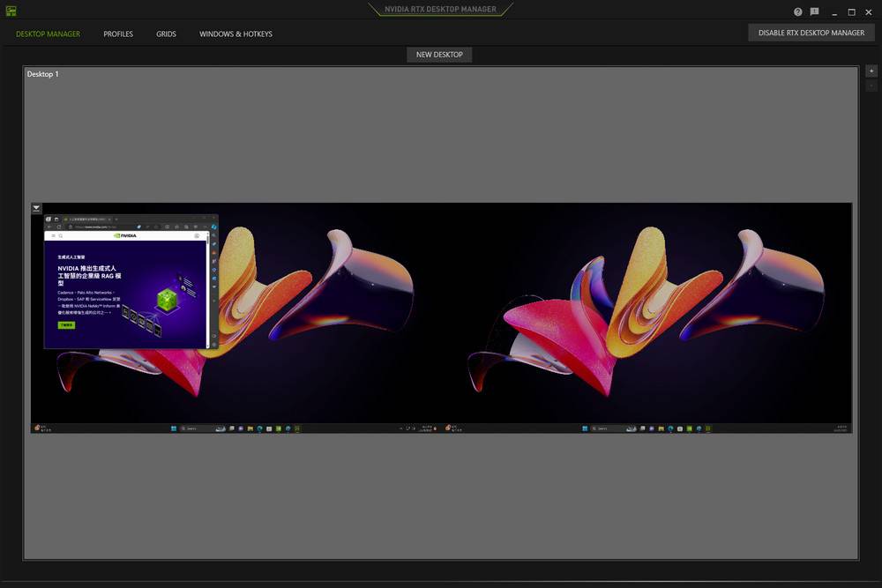The height and width of the screenshot is (588, 882).
Task: Click the green 了解詳情 link in the browser preview
Action: 67,325
